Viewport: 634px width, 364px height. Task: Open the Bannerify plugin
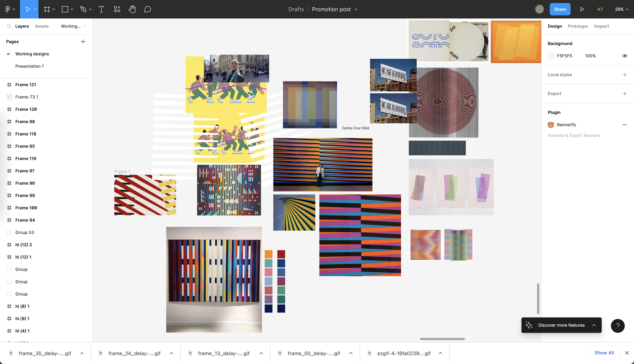pos(566,124)
